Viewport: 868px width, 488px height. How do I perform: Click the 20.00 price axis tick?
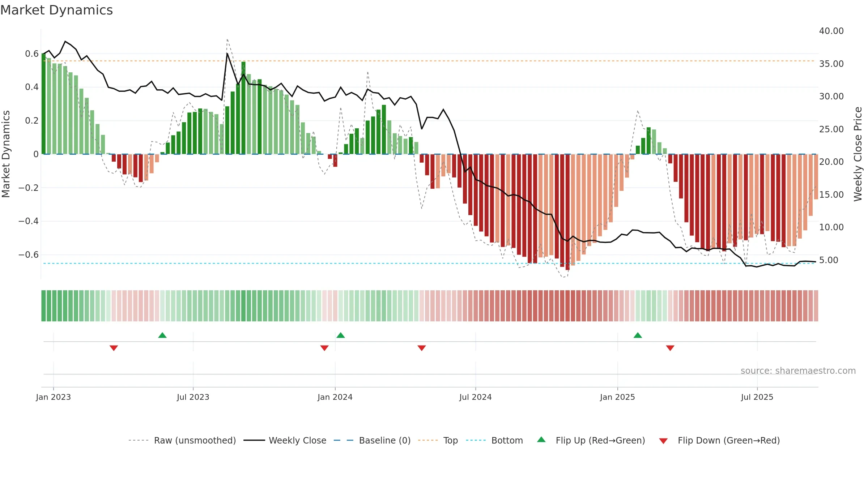click(x=831, y=162)
